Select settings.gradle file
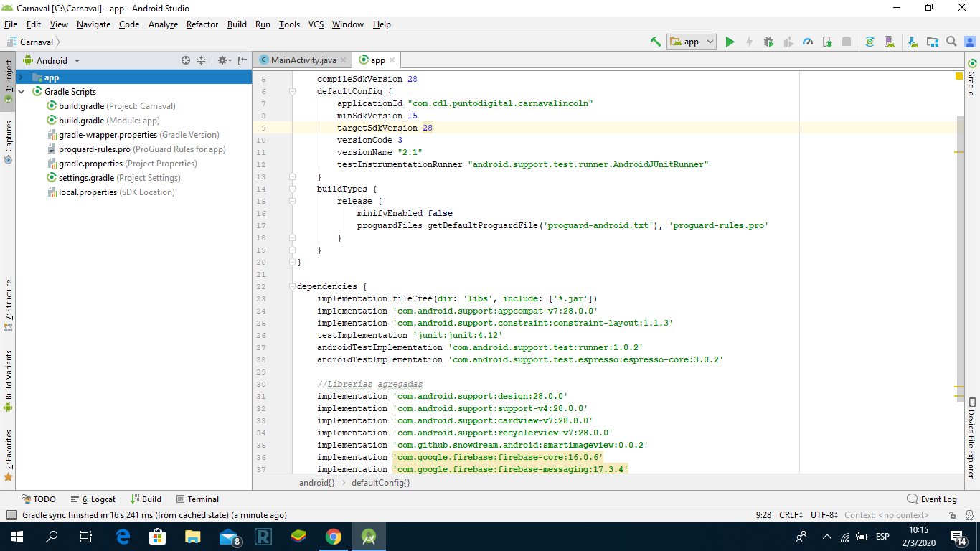 (113, 178)
